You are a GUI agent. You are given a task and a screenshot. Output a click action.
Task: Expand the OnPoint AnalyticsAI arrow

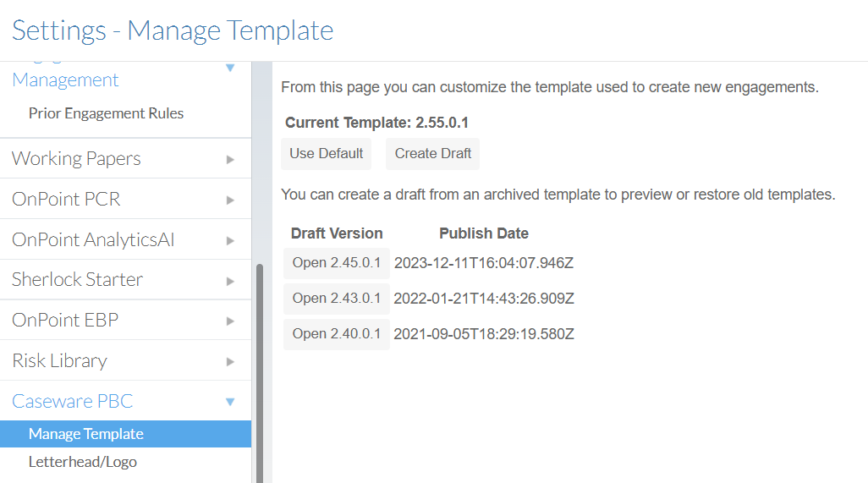[x=230, y=240]
